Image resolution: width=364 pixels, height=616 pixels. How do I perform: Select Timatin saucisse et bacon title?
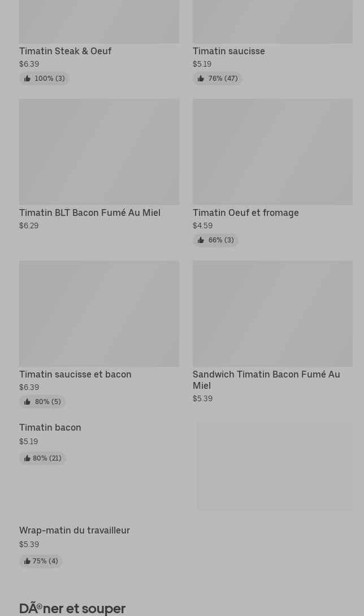[75, 374]
